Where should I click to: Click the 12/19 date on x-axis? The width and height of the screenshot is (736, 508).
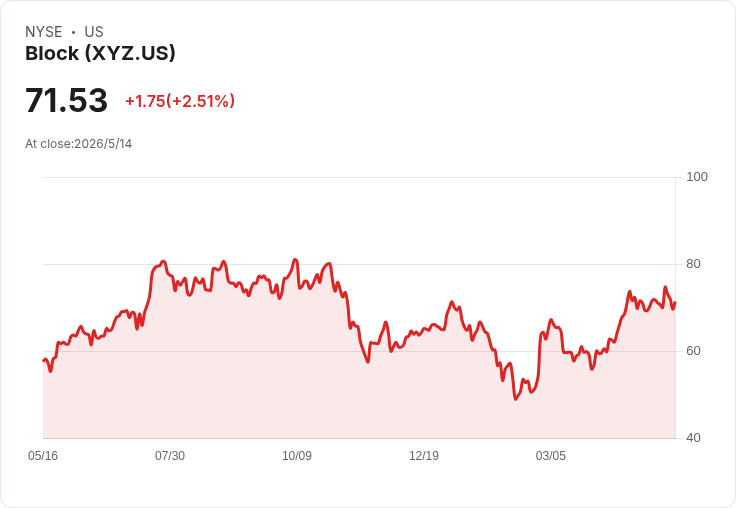click(424, 456)
